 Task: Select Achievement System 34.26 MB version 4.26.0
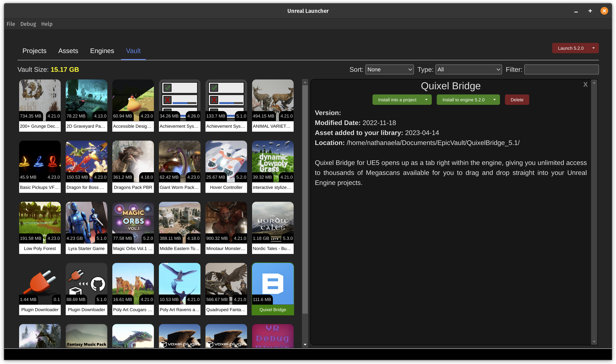pyautogui.click(x=179, y=105)
